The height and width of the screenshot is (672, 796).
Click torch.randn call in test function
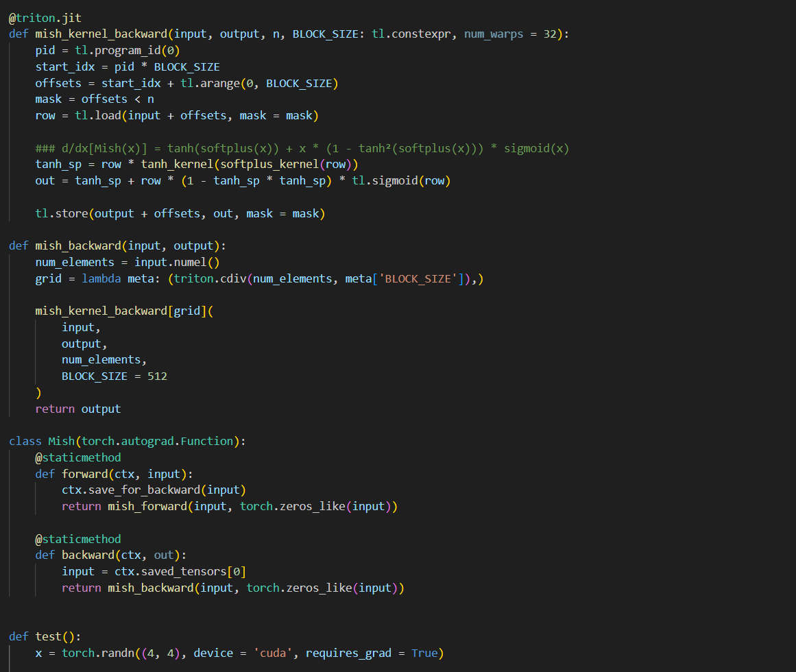click(97, 653)
